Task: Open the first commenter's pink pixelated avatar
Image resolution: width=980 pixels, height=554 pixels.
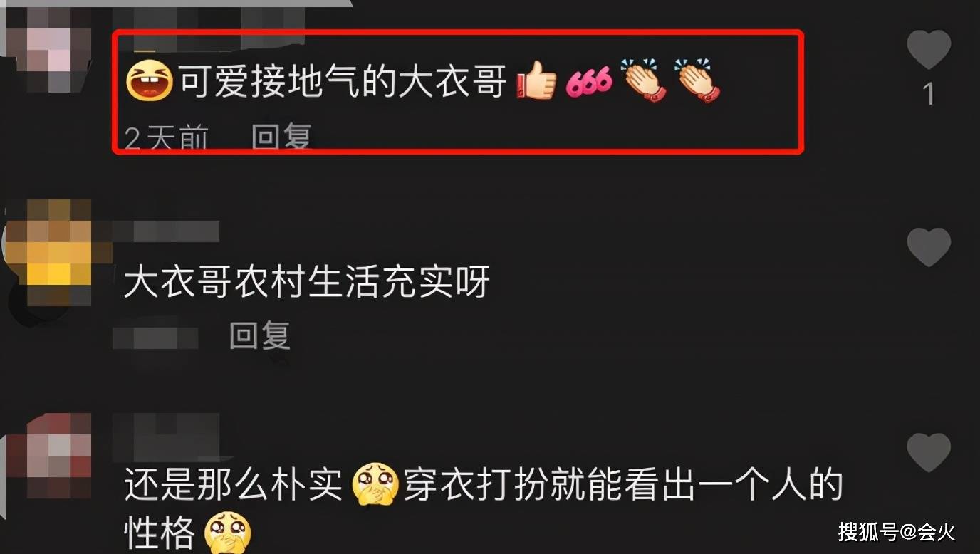Action: 47,51
